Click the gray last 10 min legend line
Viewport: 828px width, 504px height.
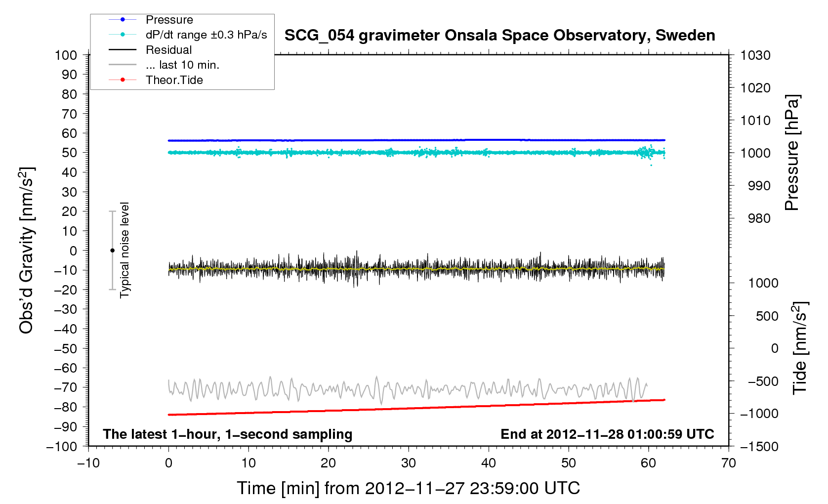pyautogui.click(x=123, y=65)
